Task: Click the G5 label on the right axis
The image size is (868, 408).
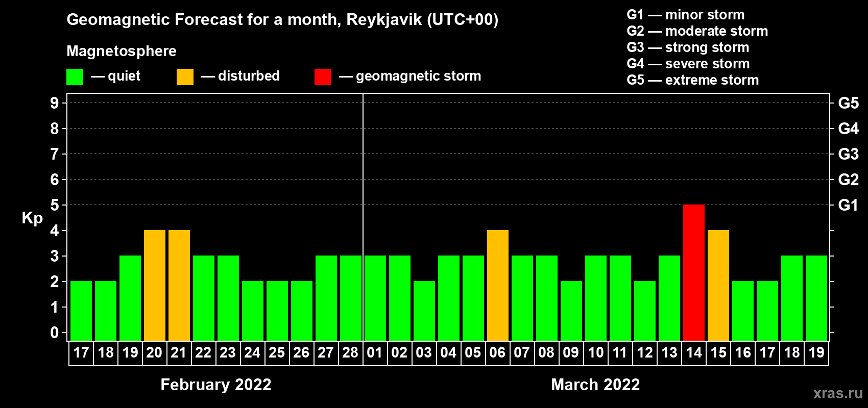Action: point(848,103)
